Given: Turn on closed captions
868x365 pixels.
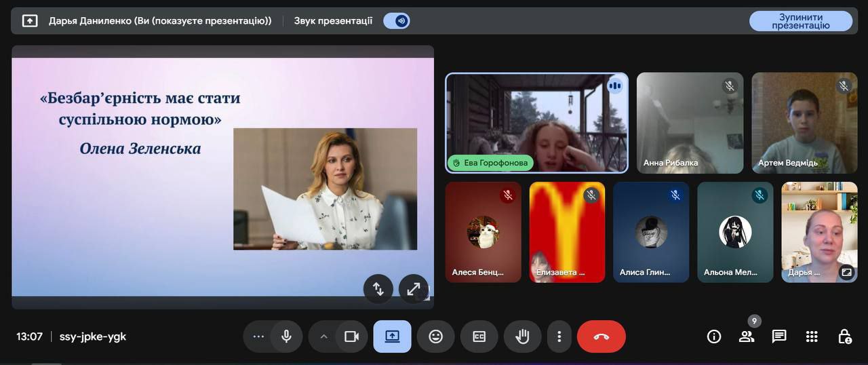Looking at the screenshot, I should coord(479,337).
